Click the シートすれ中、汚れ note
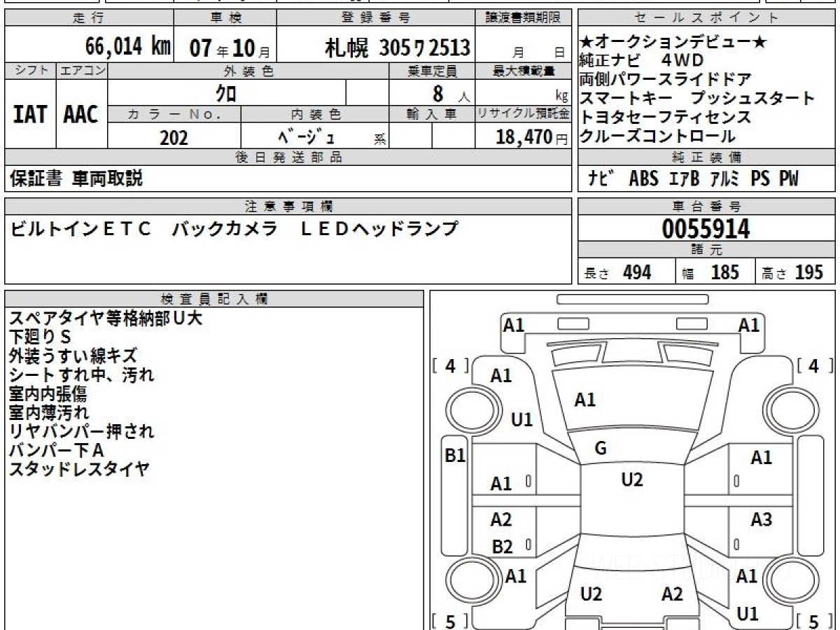This screenshot has height=630, width=840. (81, 374)
